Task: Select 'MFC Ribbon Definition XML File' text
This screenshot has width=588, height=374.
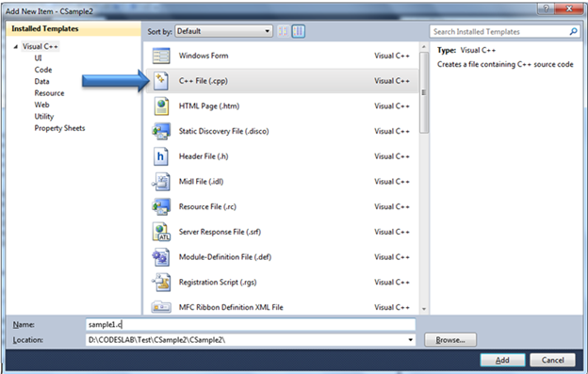Action: point(231,307)
